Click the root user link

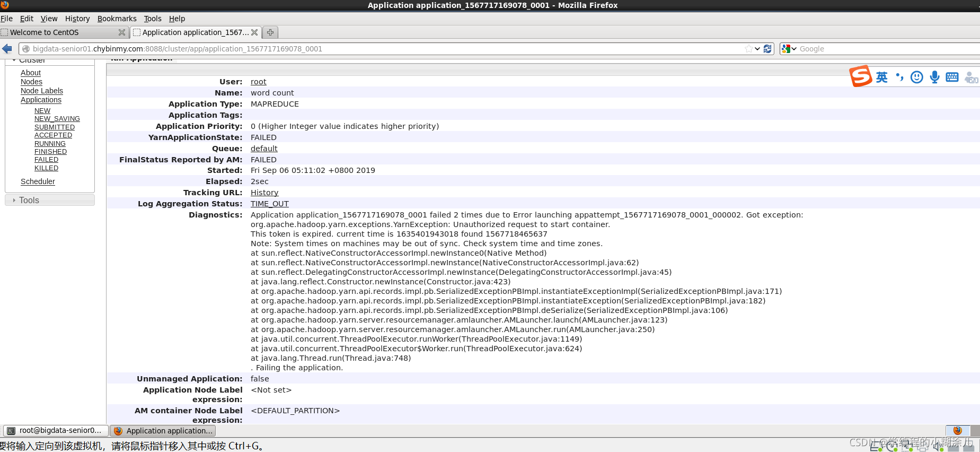(259, 82)
